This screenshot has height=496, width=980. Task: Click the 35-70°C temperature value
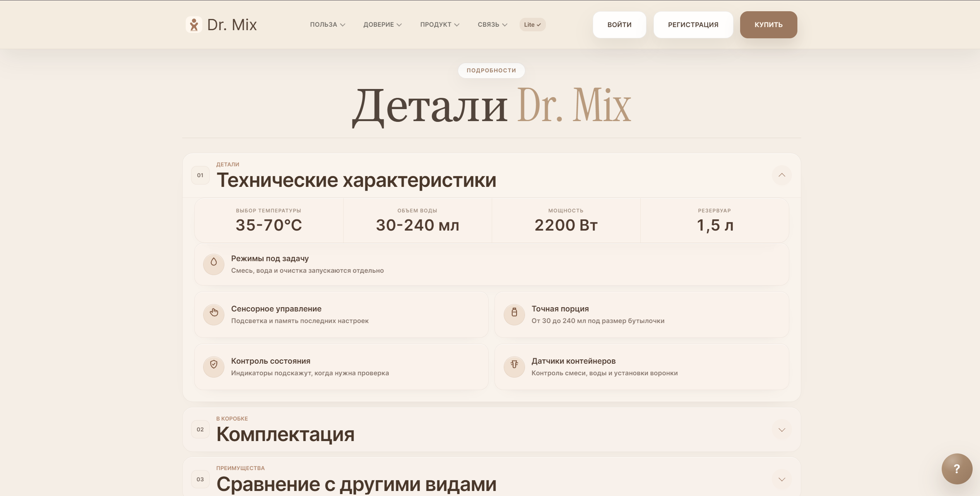click(x=269, y=225)
